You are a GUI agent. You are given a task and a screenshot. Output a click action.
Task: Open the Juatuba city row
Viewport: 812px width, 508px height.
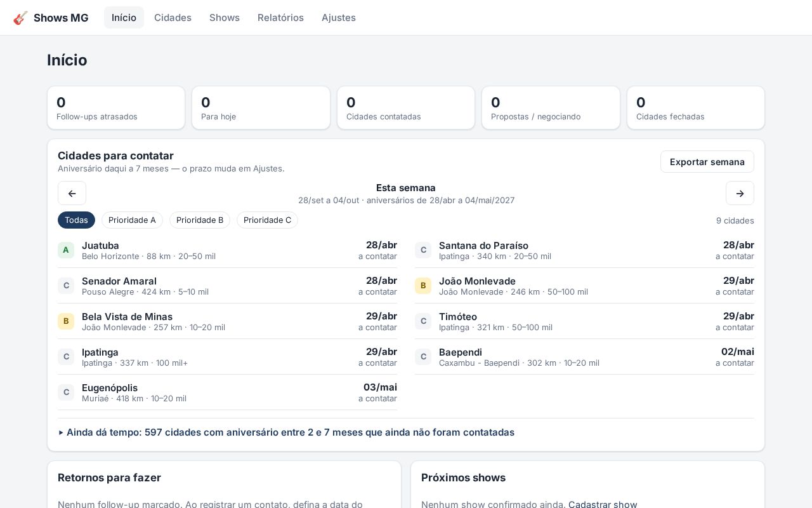pos(227,250)
